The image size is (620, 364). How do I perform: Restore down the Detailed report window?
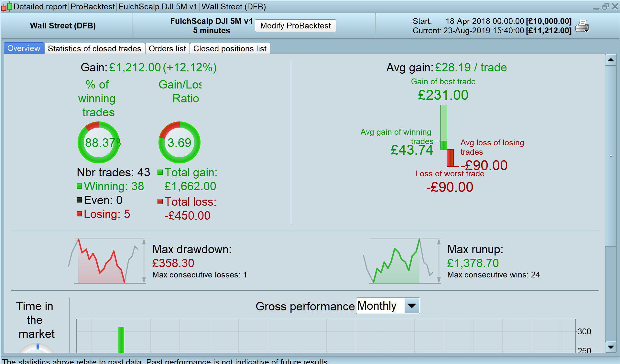[605, 6]
